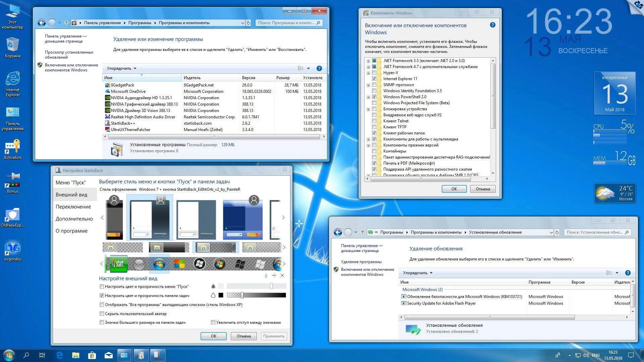644x362 pixels.
Task: Click OK in StartIsBack settings
Action: coord(214,336)
